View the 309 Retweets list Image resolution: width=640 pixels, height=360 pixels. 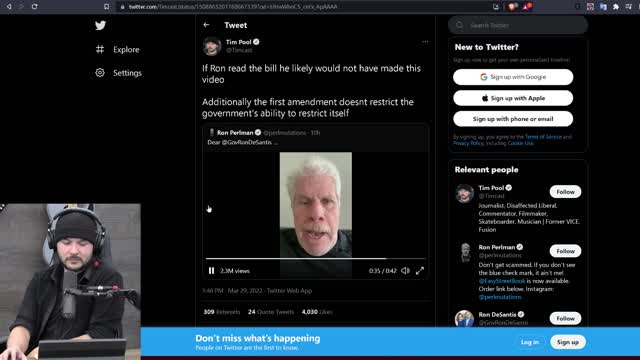222,312
